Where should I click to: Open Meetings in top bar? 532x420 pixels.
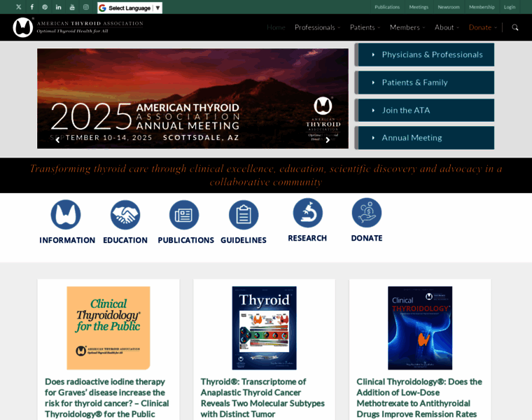[419, 7]
